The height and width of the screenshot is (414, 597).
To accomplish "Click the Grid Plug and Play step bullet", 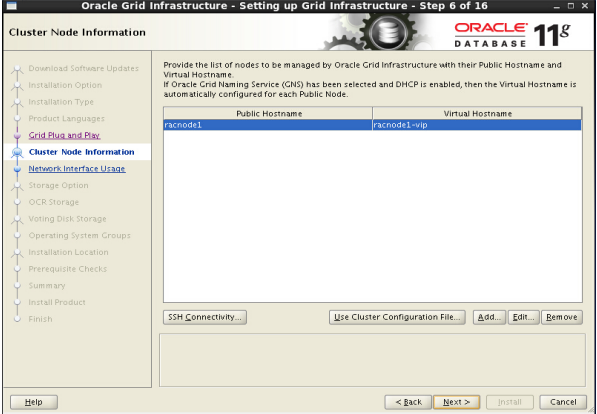I will (17, 135).
